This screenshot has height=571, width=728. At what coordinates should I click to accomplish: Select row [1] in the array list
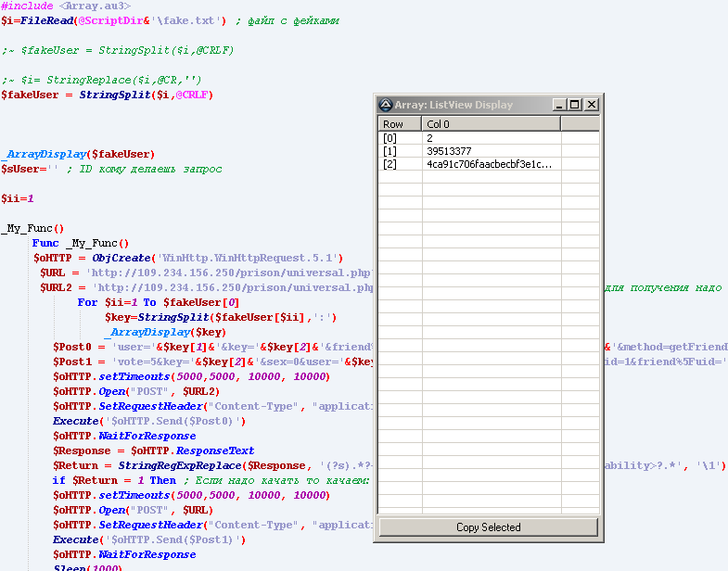coord(390,151)
